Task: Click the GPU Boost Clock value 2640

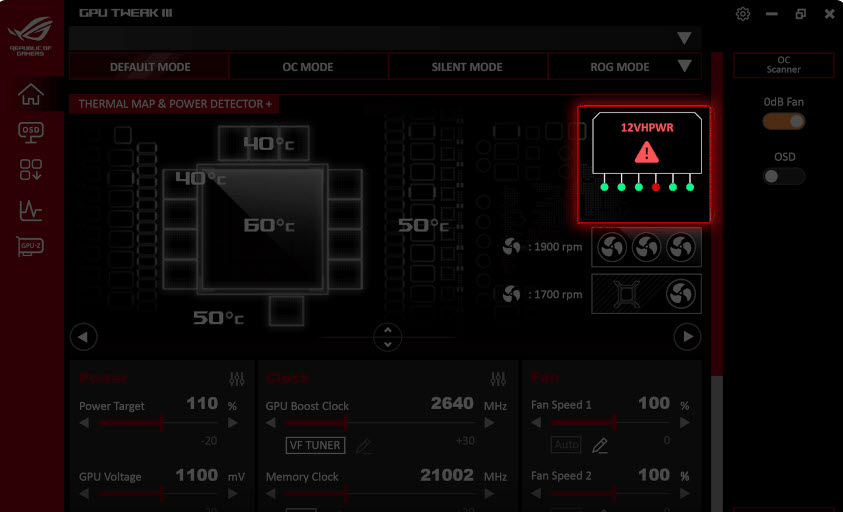Action: pos(452,403)
